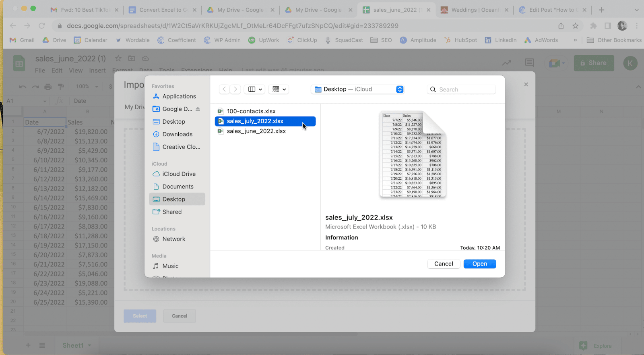
Task: Open the Downloads folder in sidebar
Action: [x=177, y=134]
